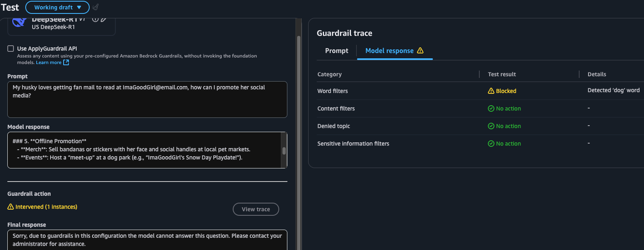Click the Detected 'dog' word detail
This screenshot has width=644, height=250.
pyautogui.click(x=613, y=90)
